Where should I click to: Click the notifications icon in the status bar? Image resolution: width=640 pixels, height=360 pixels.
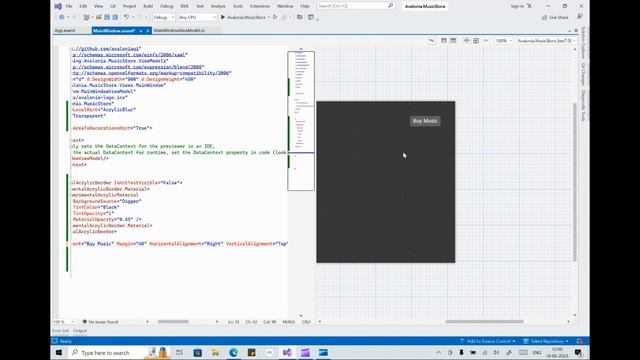(x=580, y=341)
